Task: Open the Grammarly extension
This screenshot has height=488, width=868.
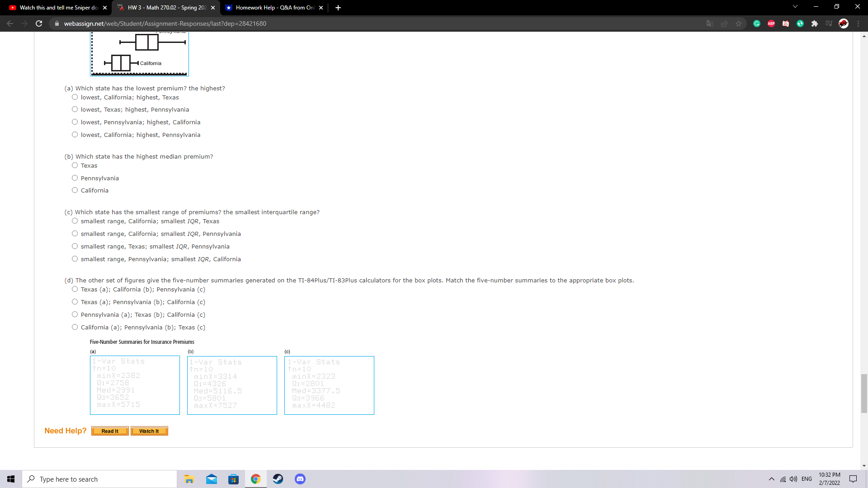Action: [x=756, y=23]
